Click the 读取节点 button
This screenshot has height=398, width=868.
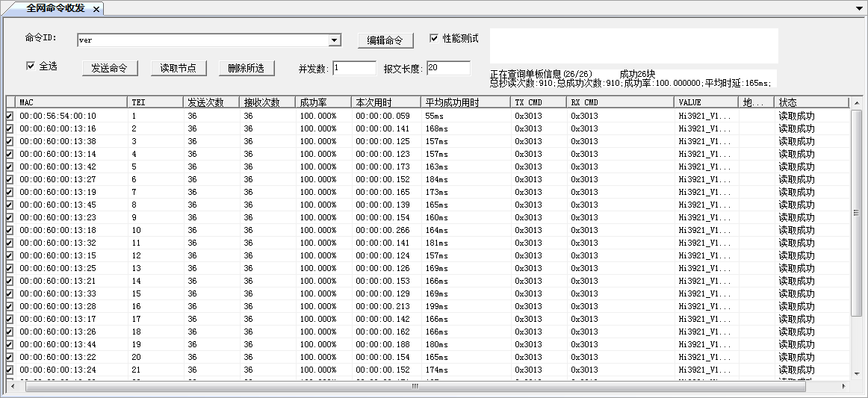click(179, 68)
